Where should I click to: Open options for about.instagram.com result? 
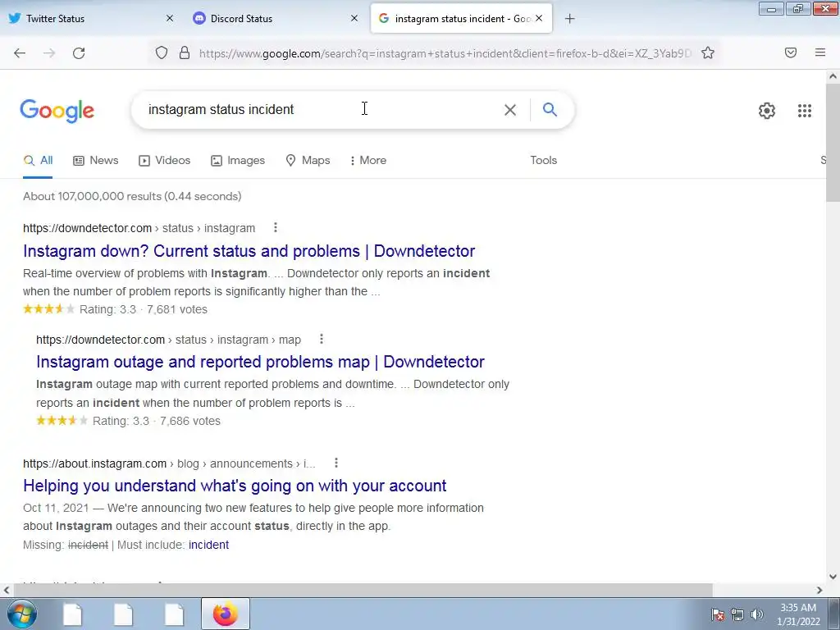click(x=336, y=463)
